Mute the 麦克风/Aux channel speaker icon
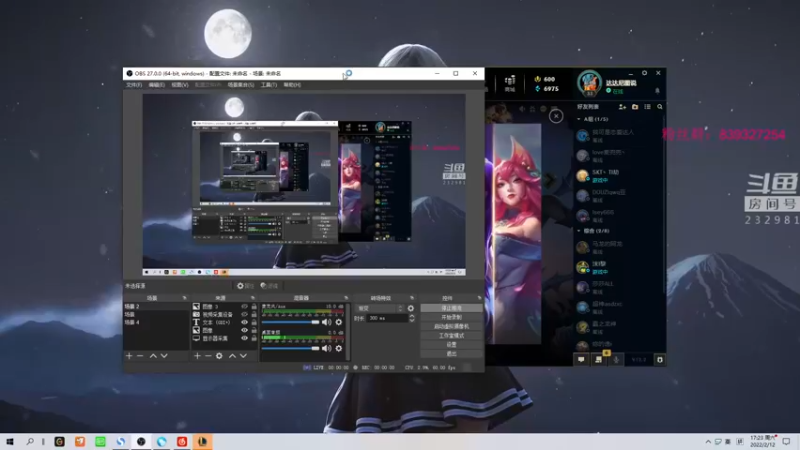This screenshot has width=800, height=450. (x=327, y=322)
